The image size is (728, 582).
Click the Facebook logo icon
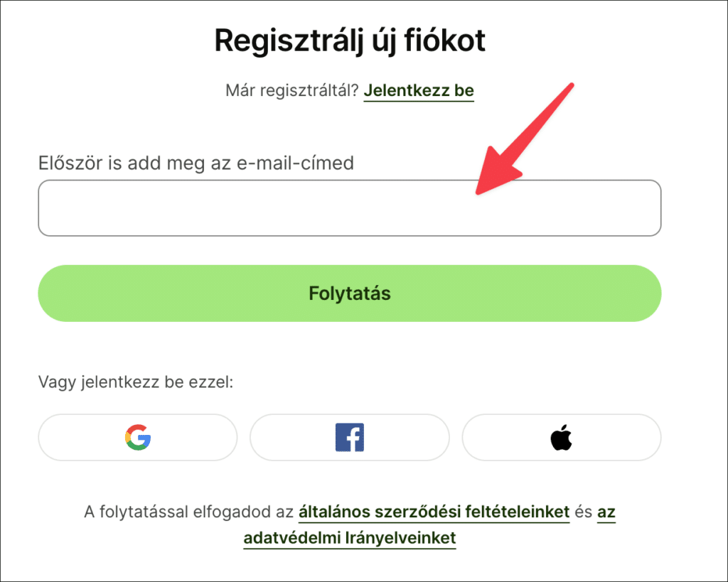[349, 438]
